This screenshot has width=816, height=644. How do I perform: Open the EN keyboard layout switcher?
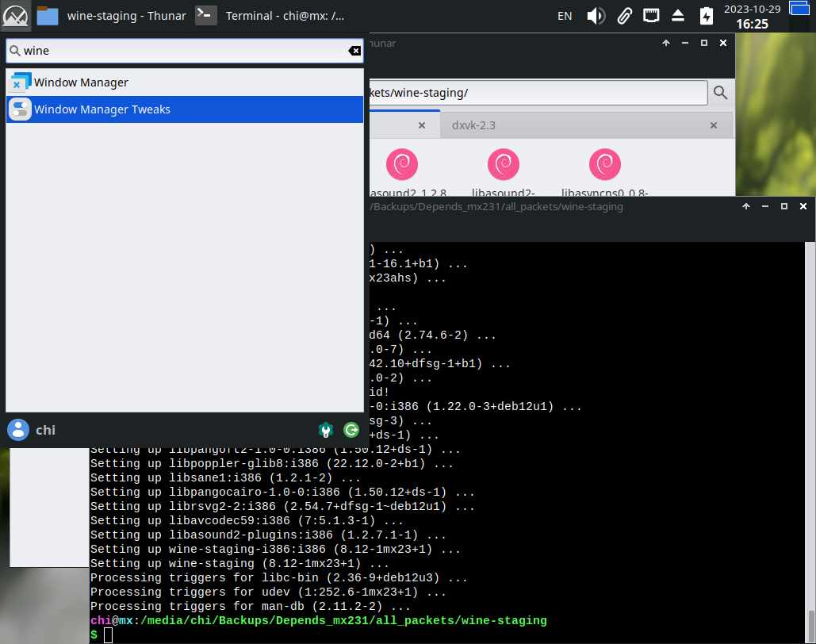pyautogui.click(x=565, y=16)
